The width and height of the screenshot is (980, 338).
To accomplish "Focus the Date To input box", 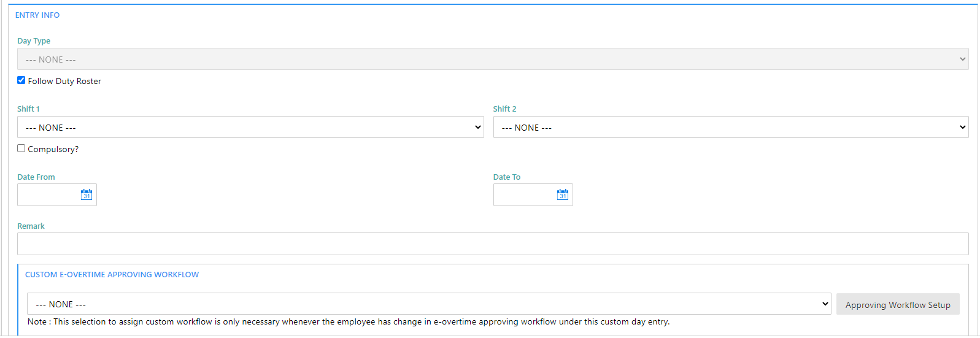I will pyautogui.click(x=524, y=194).
